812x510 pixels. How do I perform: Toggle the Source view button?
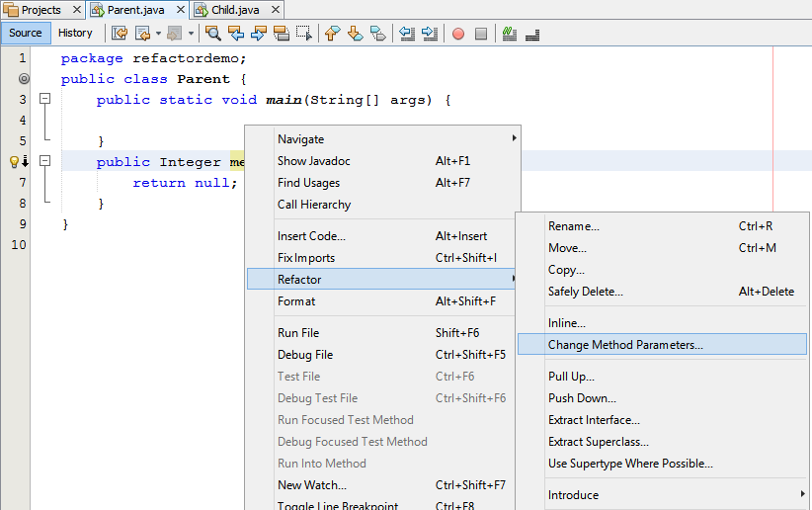pos(26,33)
